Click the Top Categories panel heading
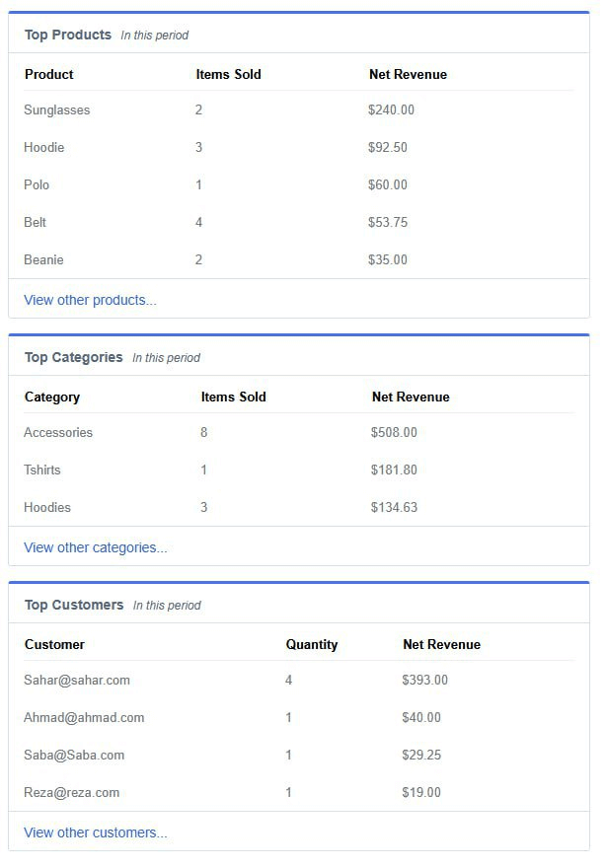The image size is (606, 868). click(74, 357)
